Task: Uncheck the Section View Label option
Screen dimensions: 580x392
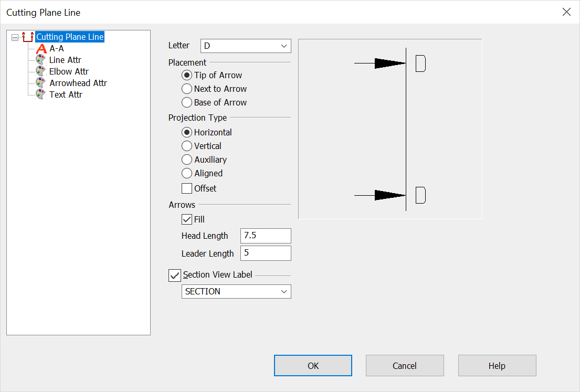Action: (174, 275)
